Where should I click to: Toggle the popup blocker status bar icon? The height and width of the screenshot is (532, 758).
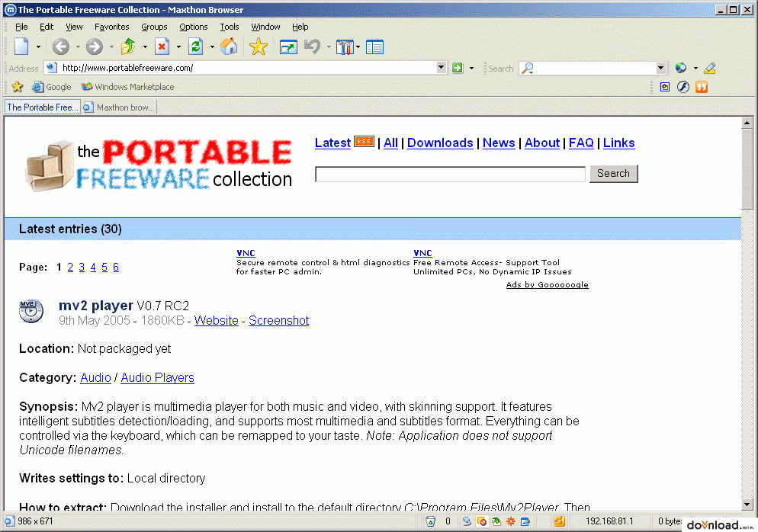pyautogui.click(x=481, y=521)
